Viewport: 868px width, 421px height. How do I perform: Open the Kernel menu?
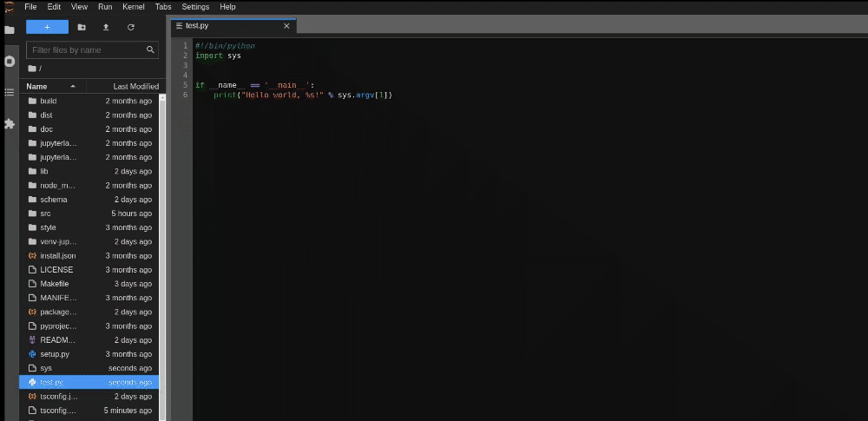pyautogui.click(x=134, y=7)
